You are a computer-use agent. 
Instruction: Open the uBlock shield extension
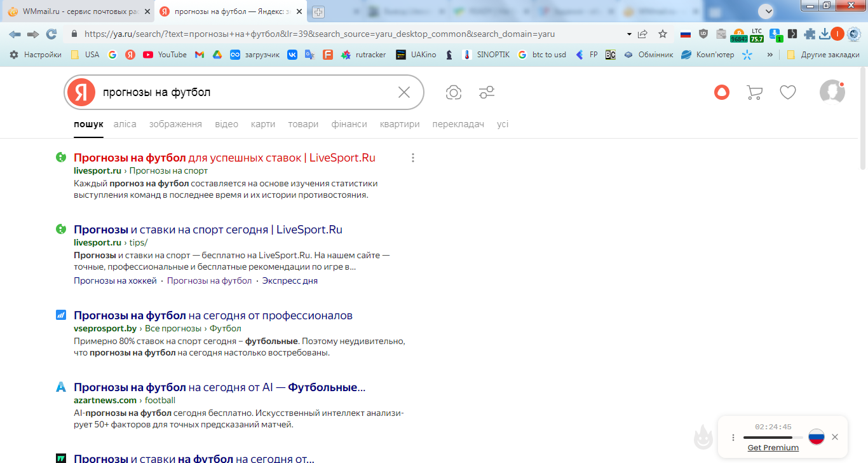pyautogui.click(x=703, y=34)
